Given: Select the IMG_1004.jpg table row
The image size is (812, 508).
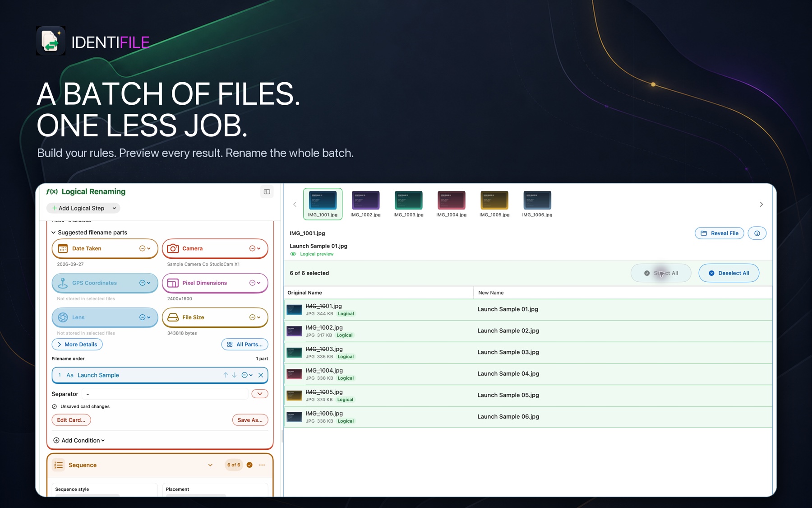Looking at the screenshot, I should (x=528, y=374).
